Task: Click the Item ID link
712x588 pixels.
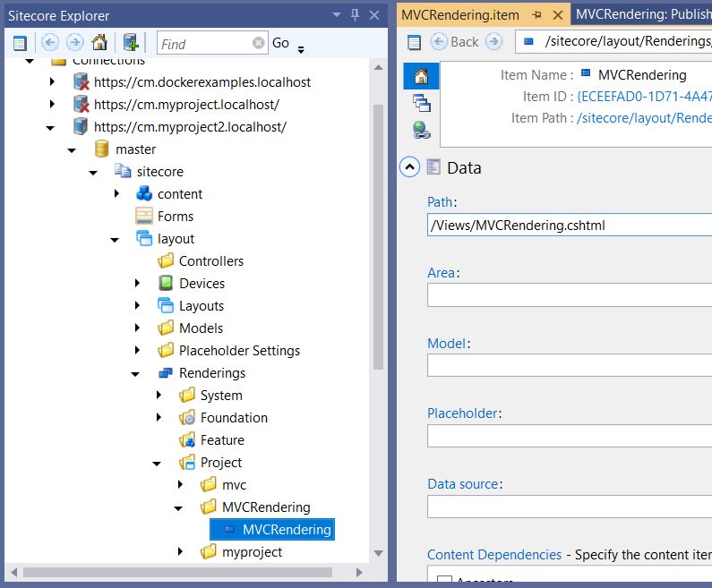Action: point(644,96)
